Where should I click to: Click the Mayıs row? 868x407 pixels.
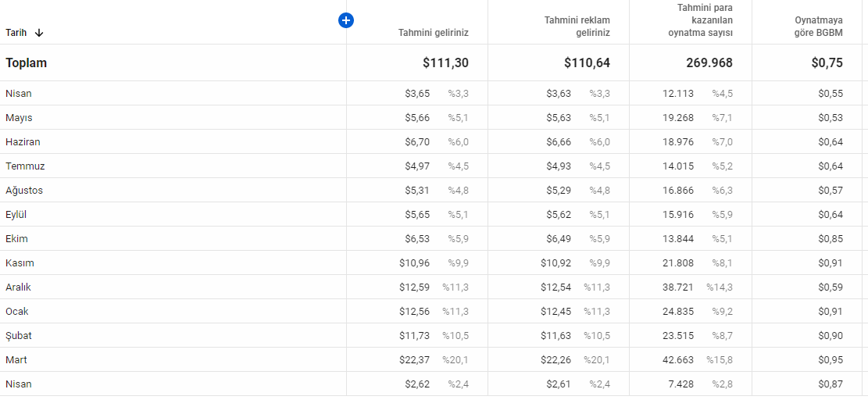pyautogui.click(x=434, y=117)
